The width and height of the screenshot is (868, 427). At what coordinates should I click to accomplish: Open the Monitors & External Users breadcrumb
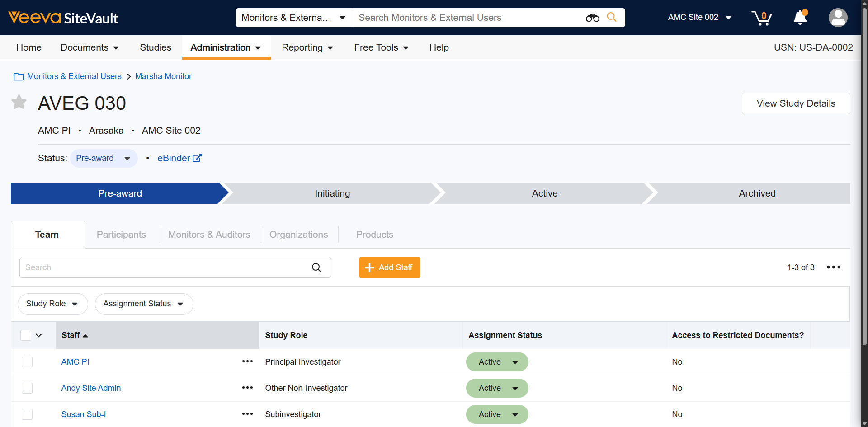(x=74, y=76)
